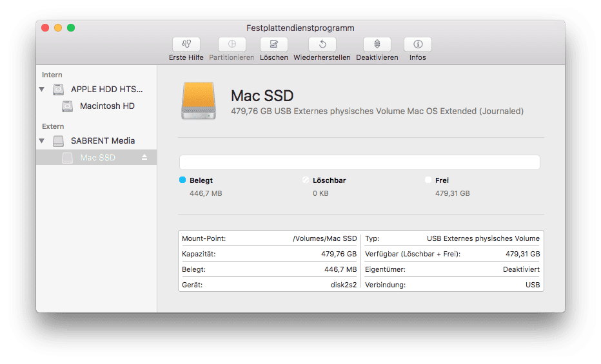
Task: Click the green zoom window button
Action: (71, 28)
